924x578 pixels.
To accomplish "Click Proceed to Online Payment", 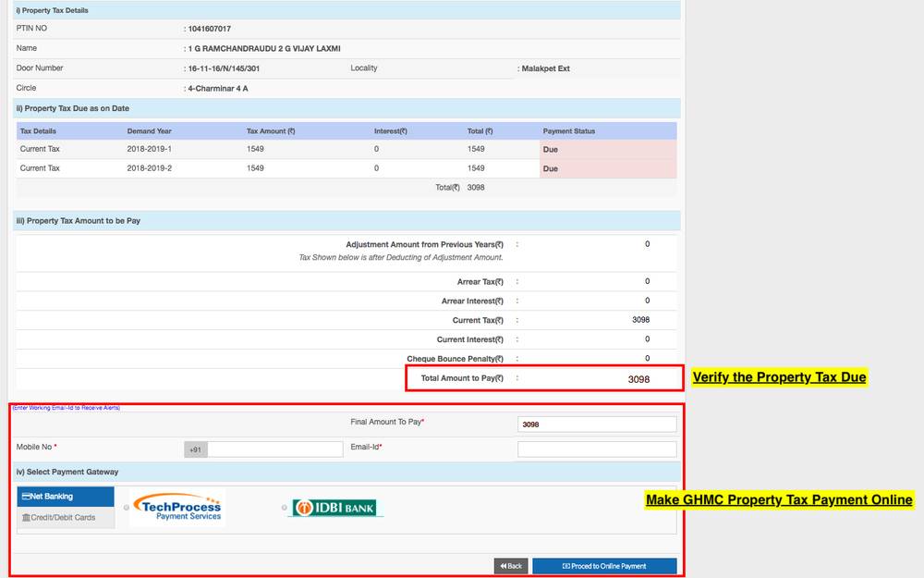I will (605, 565).
